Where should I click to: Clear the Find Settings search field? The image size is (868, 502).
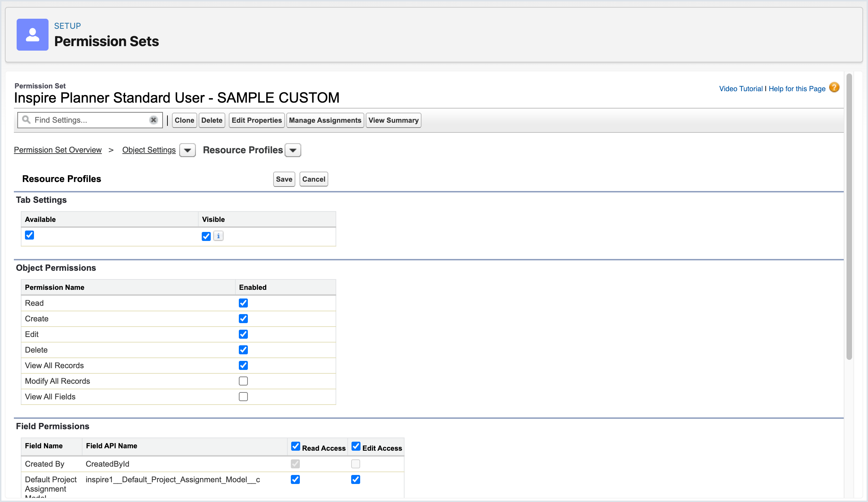(154, 120)
